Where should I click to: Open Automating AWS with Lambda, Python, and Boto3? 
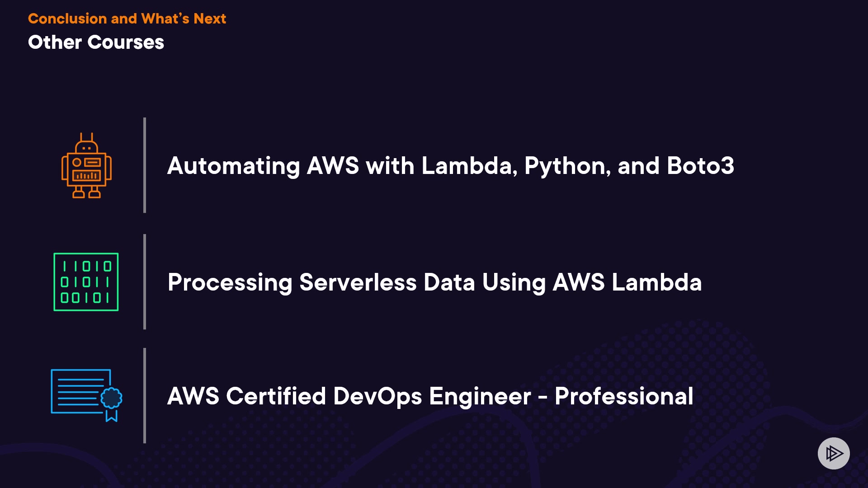[450, 166]
